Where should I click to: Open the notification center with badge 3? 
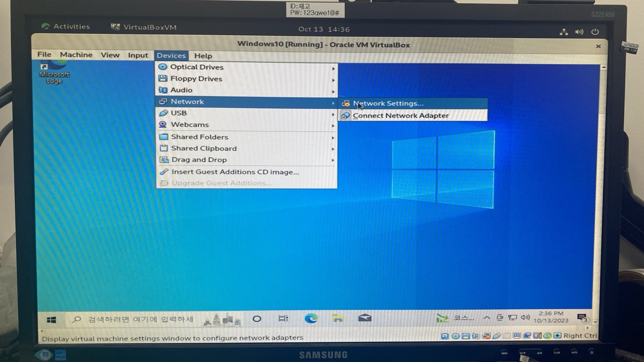click(583, 318)
